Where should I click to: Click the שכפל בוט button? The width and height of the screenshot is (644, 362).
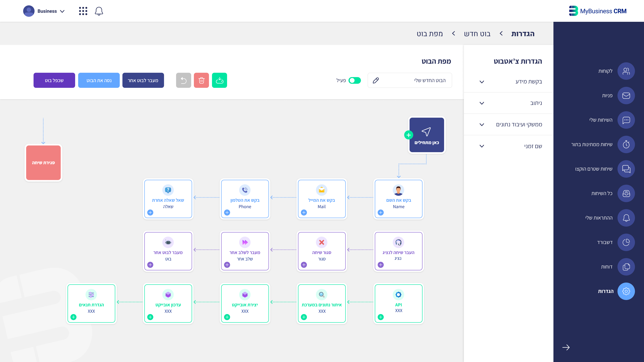(x=54, y=80)
